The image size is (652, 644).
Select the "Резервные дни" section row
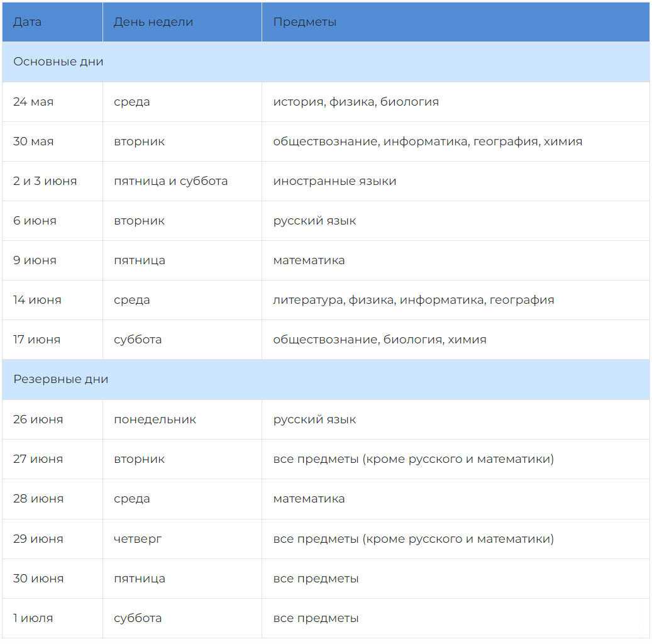pyautogui.click(x=61, y=379)
